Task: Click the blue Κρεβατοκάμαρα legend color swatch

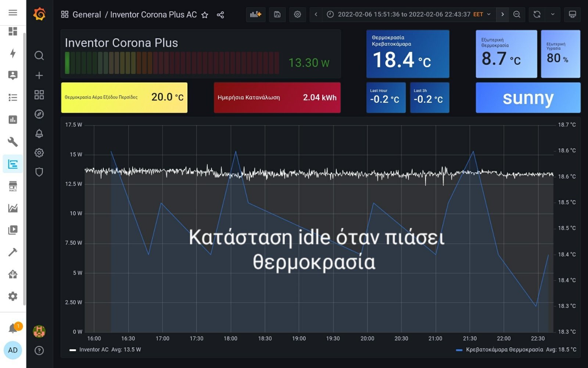Action: 459,350
